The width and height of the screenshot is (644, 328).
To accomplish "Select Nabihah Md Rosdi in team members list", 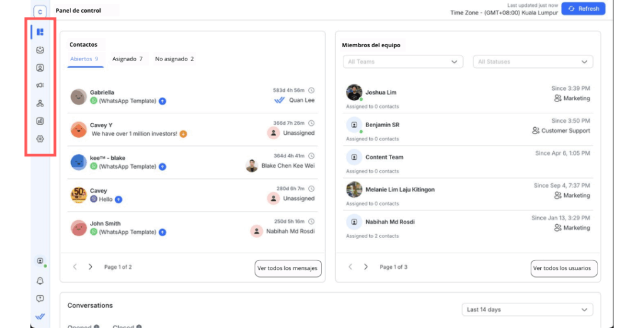I will tap(390, 222).
